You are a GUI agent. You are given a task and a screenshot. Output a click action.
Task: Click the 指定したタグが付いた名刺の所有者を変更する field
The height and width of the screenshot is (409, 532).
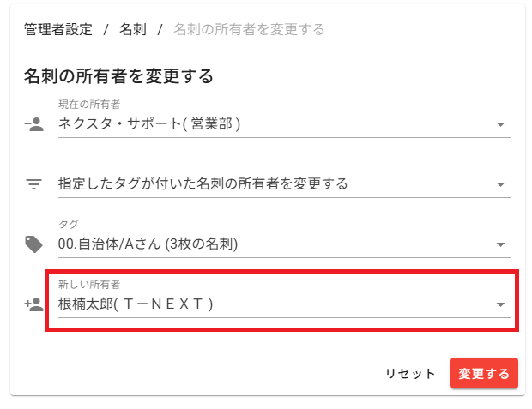pyautogui.click(x=257, y=183)
